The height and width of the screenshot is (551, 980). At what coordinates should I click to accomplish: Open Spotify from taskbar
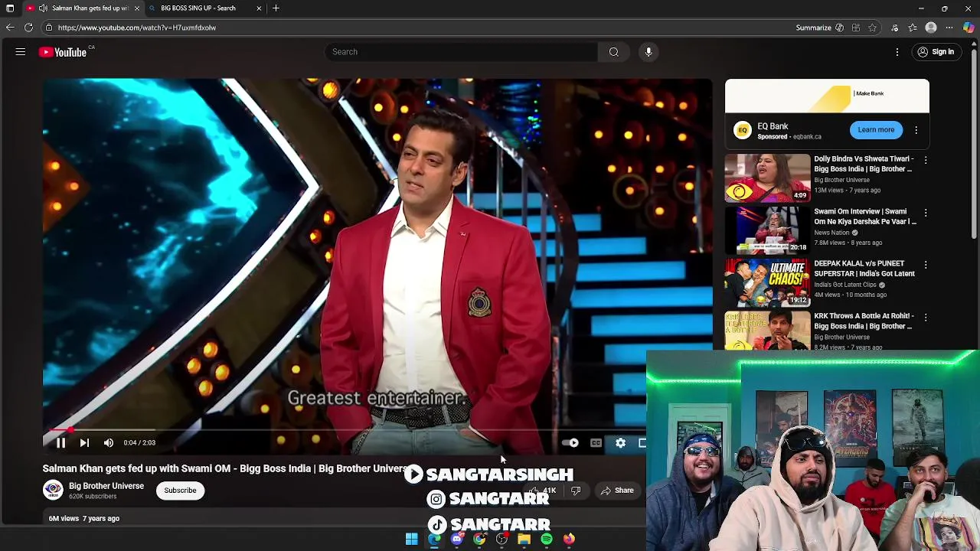pos(547,540)
